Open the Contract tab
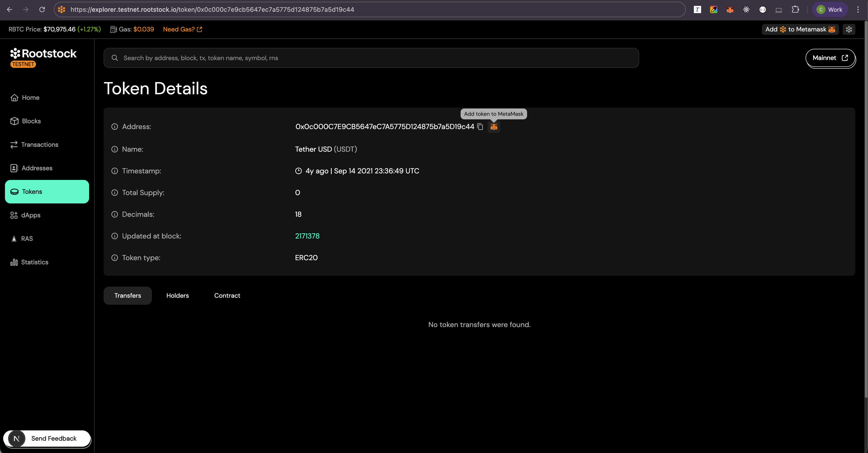Screen dimensions: 868x453 (x=227, y=295)
